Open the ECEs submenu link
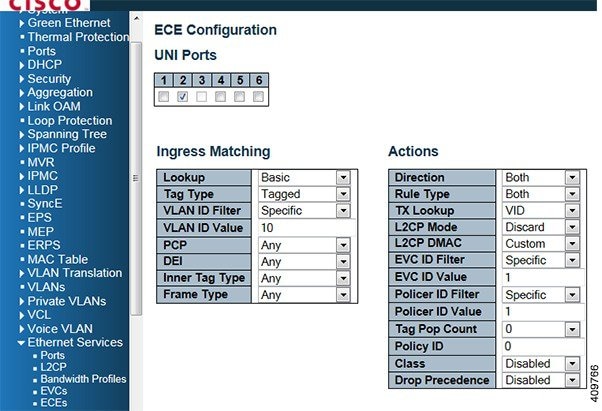Viewport: 602px width, 411px height. pyautogui.click(x=55, y=403)
